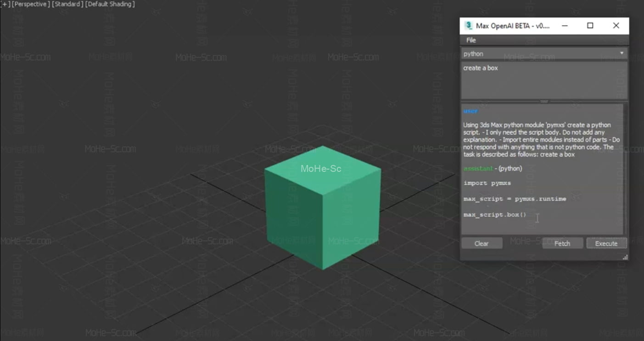Screen dimensions: 644x341
Task: Maximize the Max OpenAI BETA window
Action: 590,26
